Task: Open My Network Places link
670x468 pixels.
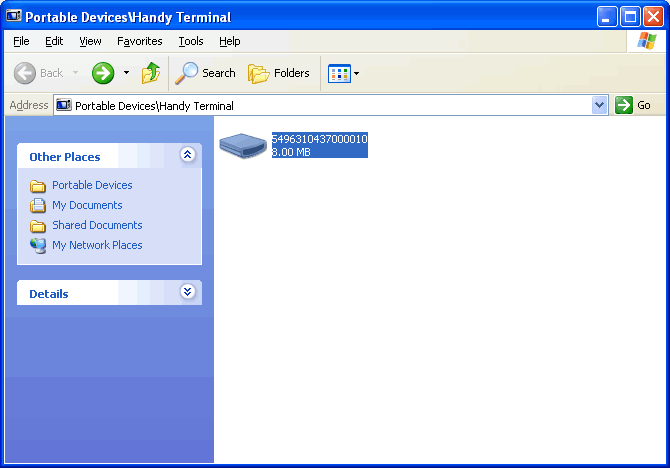Action: point(97,245)
